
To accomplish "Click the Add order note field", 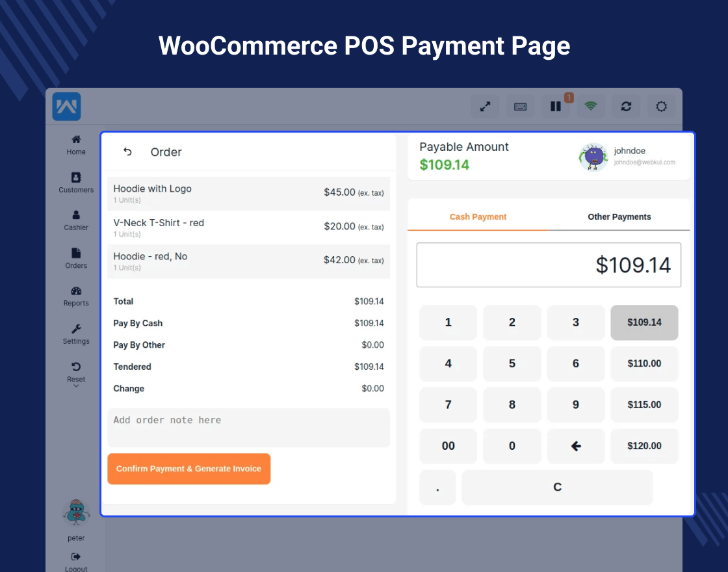I will pos(248,427).
